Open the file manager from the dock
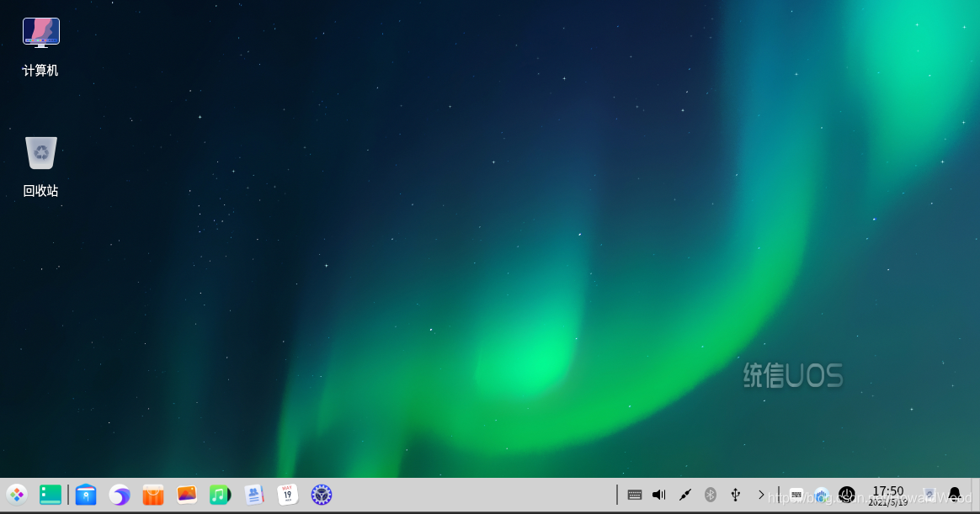The width and height of the screenshot is (980, 514). point(86,495)
